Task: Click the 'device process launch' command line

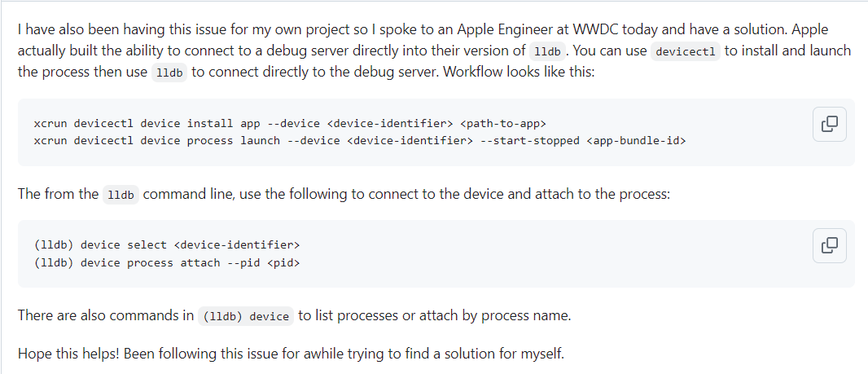Action: [360, 141]
